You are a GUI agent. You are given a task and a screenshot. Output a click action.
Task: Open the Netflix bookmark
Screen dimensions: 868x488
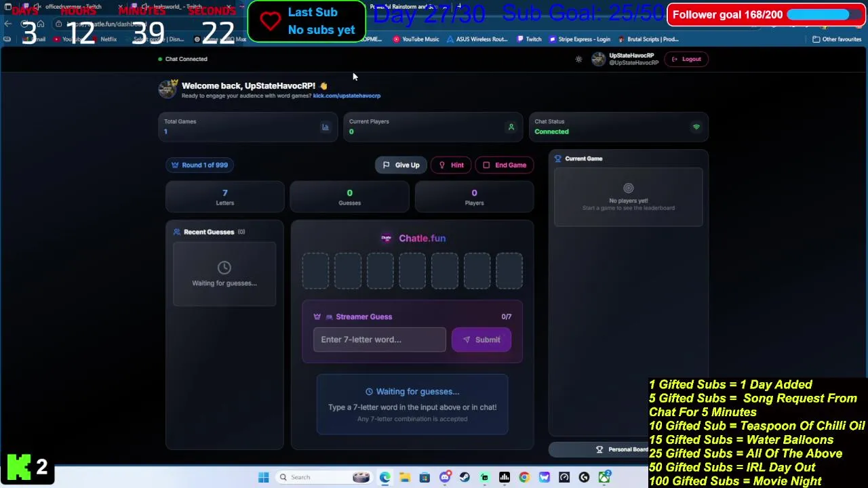pos(104,39)
